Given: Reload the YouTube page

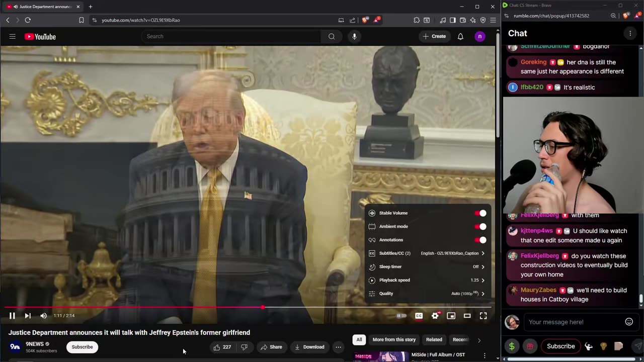Looking at the screenshot, I should click(x=28, y=20).
